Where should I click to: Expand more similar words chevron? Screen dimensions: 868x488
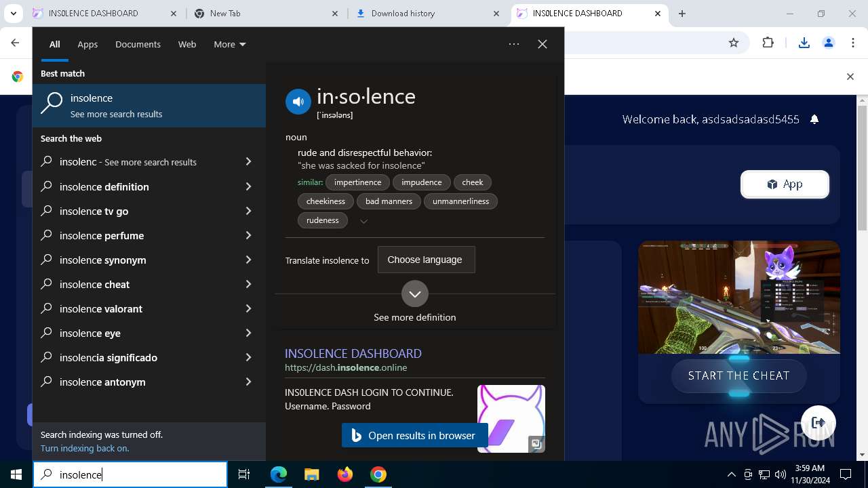(363, 221)
